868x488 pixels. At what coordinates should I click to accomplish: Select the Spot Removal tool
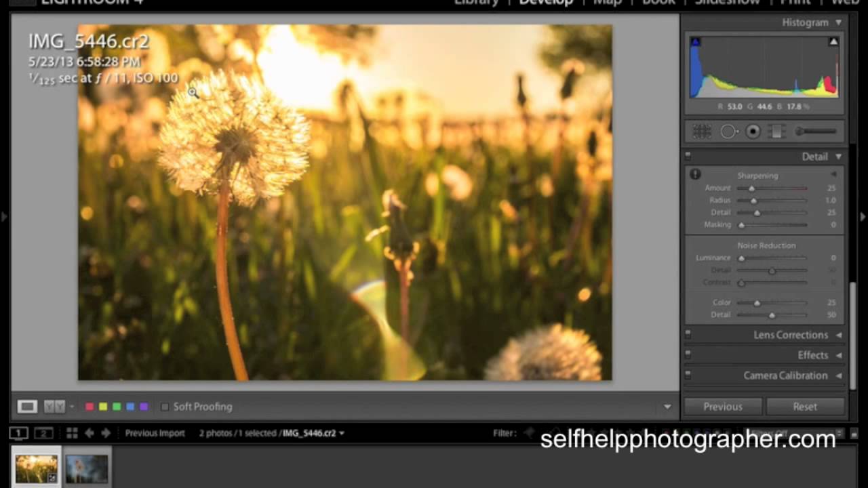(x=728, y=131)
